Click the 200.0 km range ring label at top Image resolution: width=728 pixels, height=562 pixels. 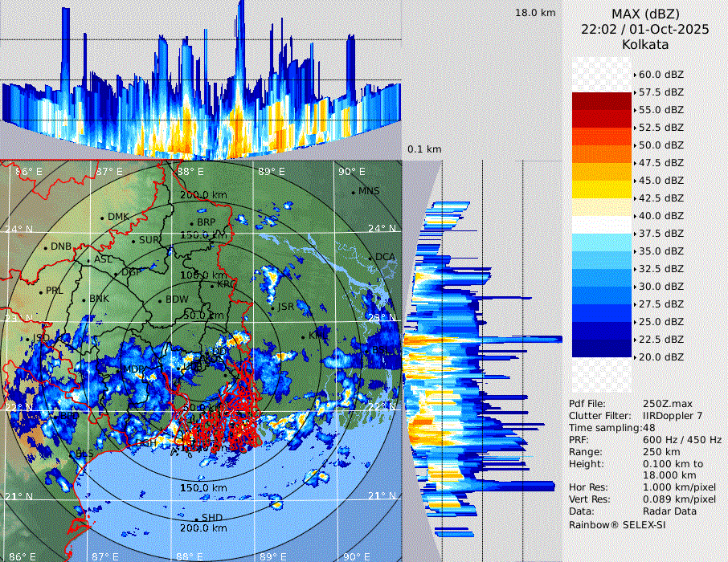(202, 195)
